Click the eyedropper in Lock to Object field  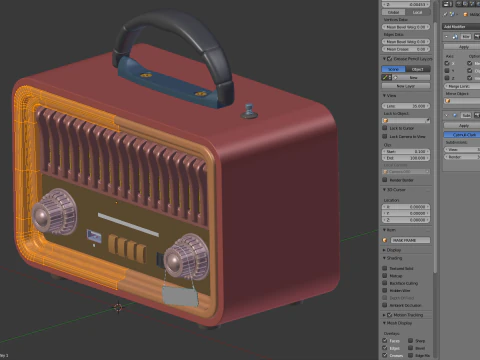(428, 121)
